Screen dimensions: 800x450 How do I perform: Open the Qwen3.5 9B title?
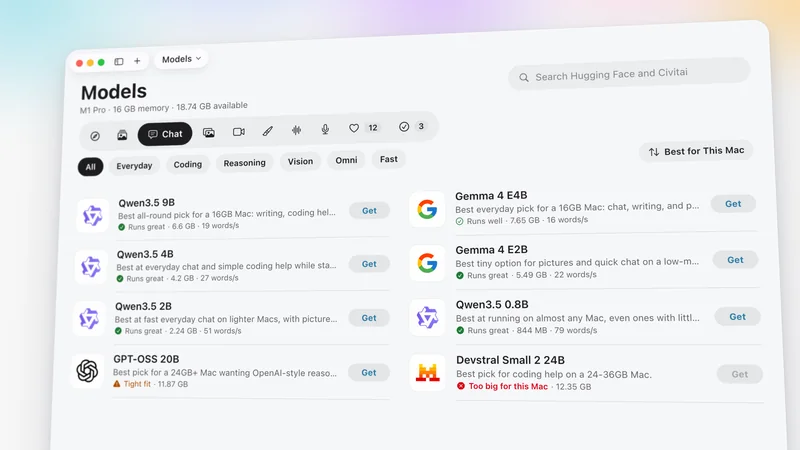pyautogui.click(x=146, y=203)
